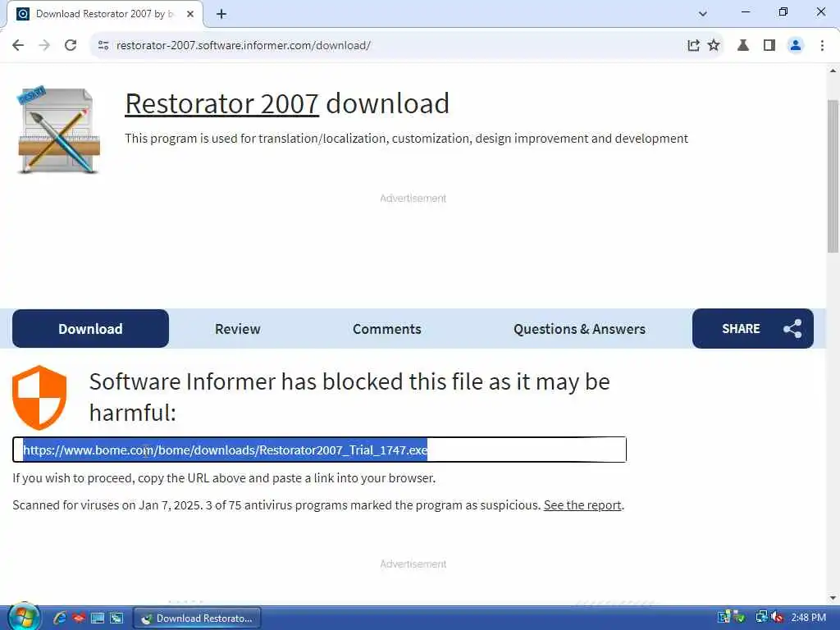Minimize the Chrome window
Viewport: 840px width, 630px height.
coord(745,11)
